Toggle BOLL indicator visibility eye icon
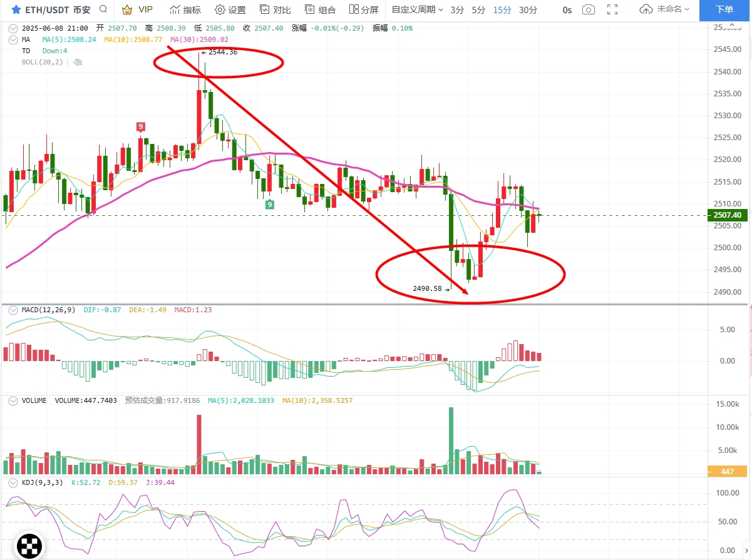 (x=78, y=62)
